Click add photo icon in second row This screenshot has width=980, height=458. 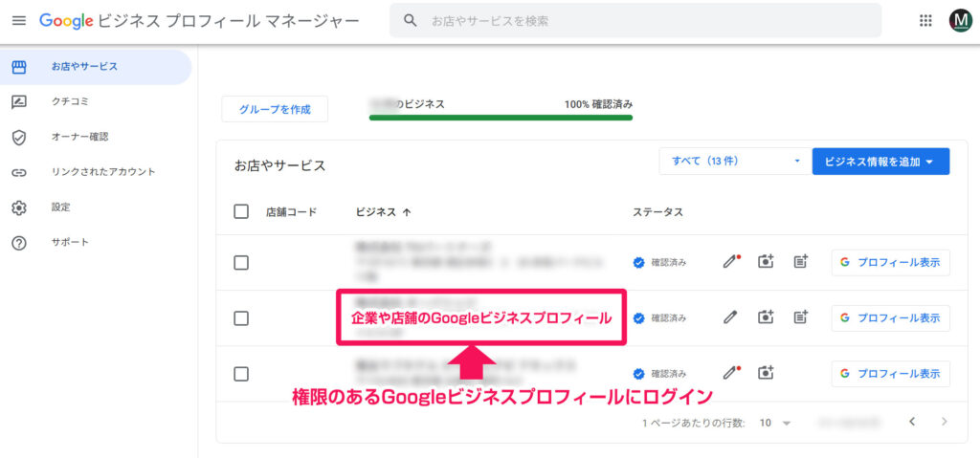[x=766, y=317]
